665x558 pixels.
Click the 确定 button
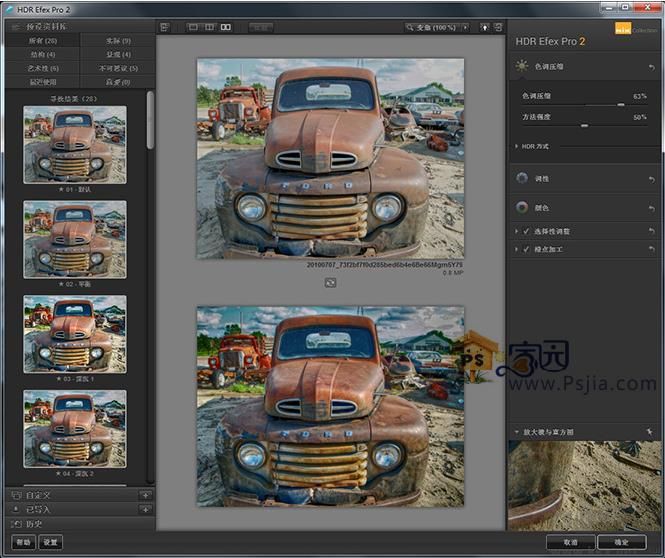(x=621, y=542)
